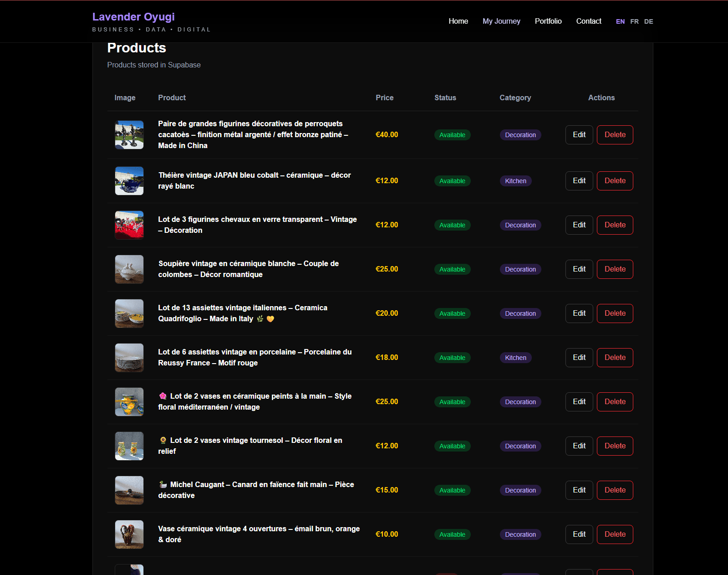This screenshot has height=575, width=728.
Task: Open the white soup tureen thumbnail
Action: coord(129,269)
